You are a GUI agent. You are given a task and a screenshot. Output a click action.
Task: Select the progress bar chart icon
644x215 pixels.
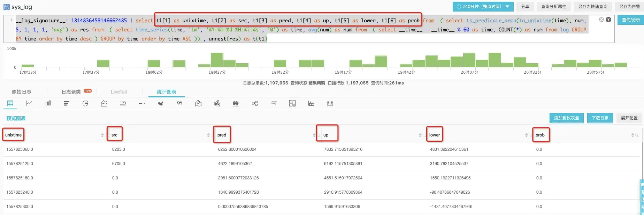pyautogui.click(x=142, y=103)
